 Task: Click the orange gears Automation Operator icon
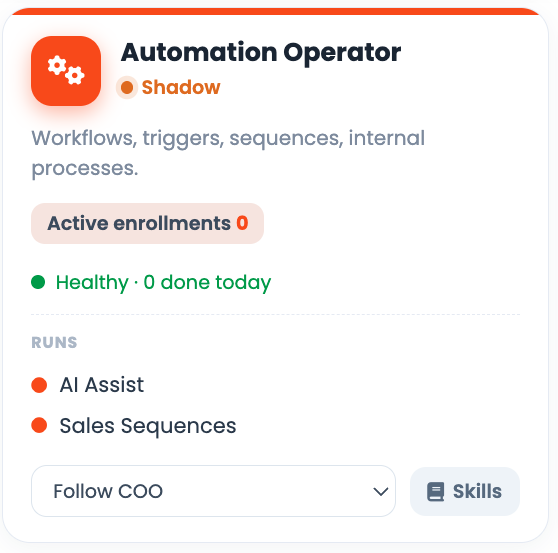coord(66,71)
